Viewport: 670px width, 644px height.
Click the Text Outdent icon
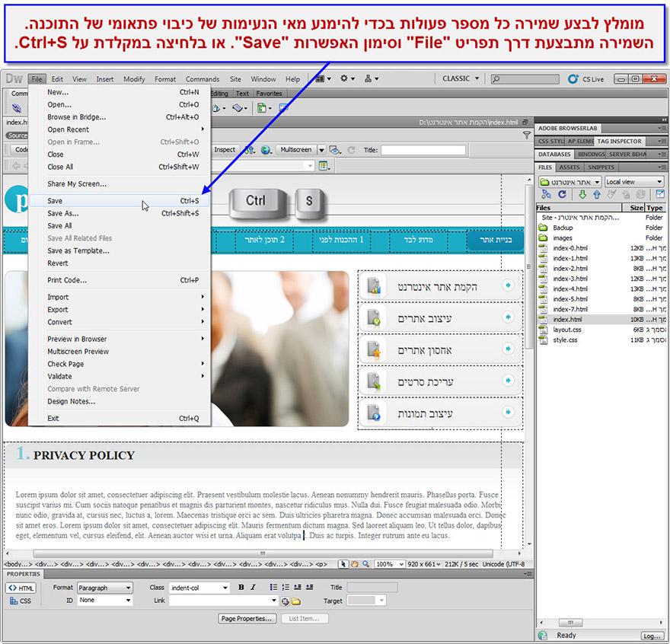pos(298,588)
